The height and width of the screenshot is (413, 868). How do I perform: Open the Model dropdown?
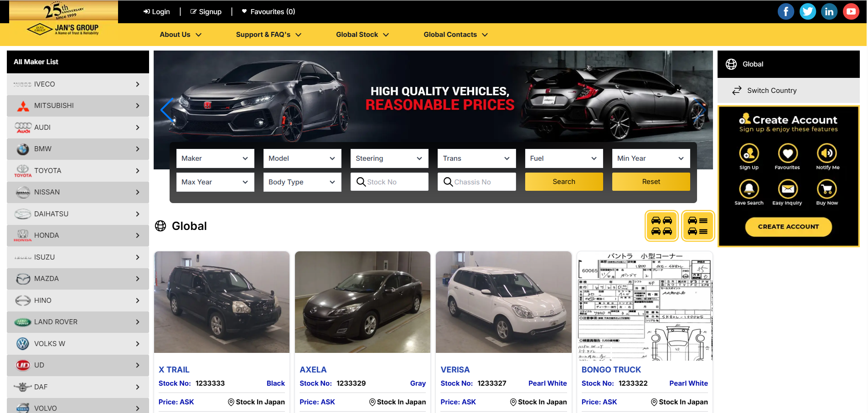[x=302, y=158]
